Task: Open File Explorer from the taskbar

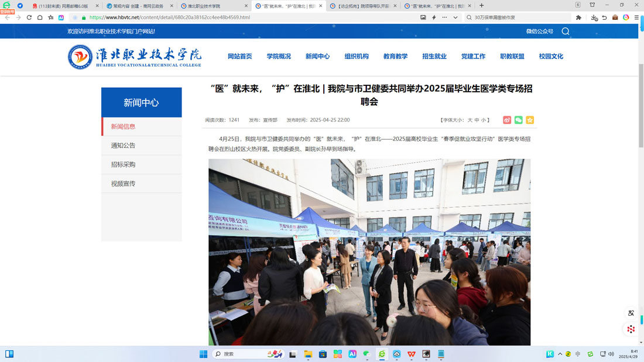Action: pos(308,354)
